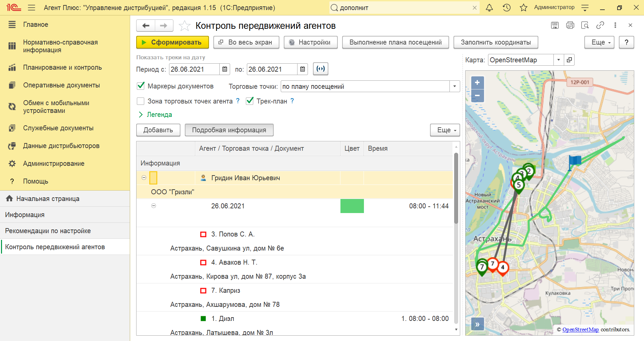Viewport: 644px width, 341px height.
Task: Open Карта provider dropdown
Action: tap(558, 60)
